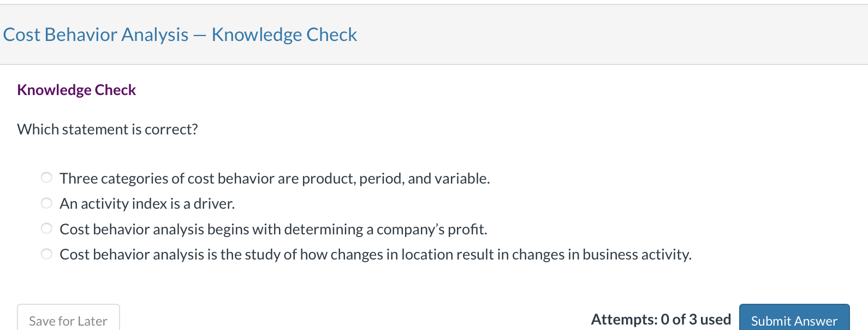The height and width of the screenshot is (330, 868).
Task: Select the third radio button in the list
Action: (46, 228)
